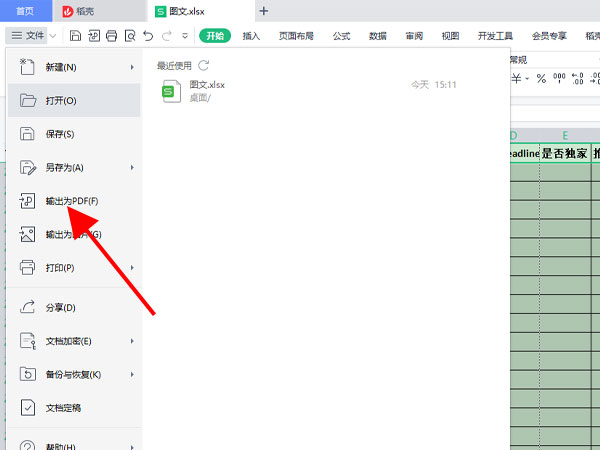Screen dimensions: 600x450
Task: Open the 文件 menu button
Action: 27,36
